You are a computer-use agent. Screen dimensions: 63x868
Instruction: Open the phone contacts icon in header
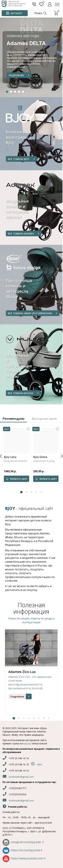click(34, 4)
